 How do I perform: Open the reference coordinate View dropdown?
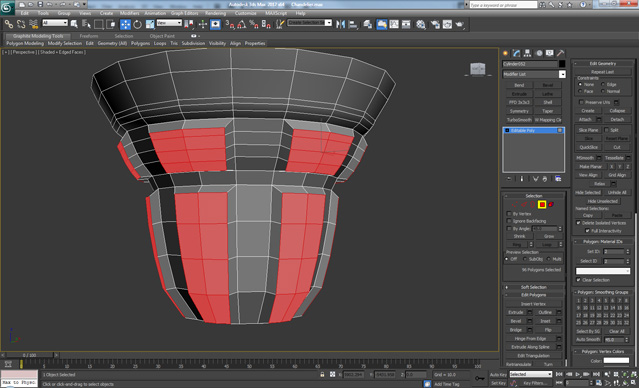(169, 23)
